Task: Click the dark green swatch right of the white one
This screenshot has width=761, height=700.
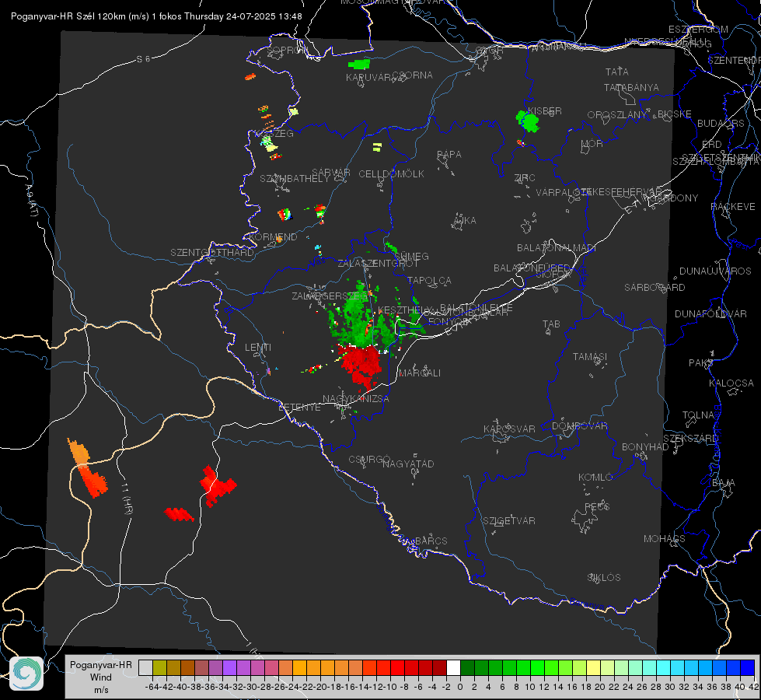Action: click(467, 668)
